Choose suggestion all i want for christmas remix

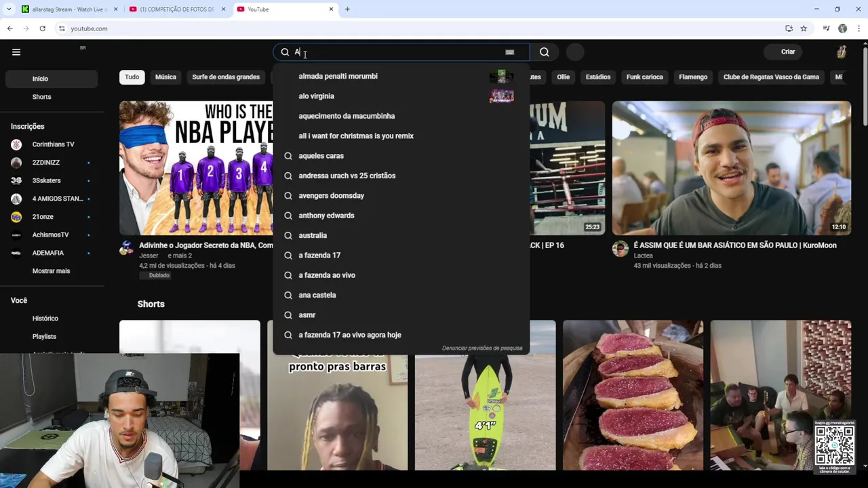[401, 136]
